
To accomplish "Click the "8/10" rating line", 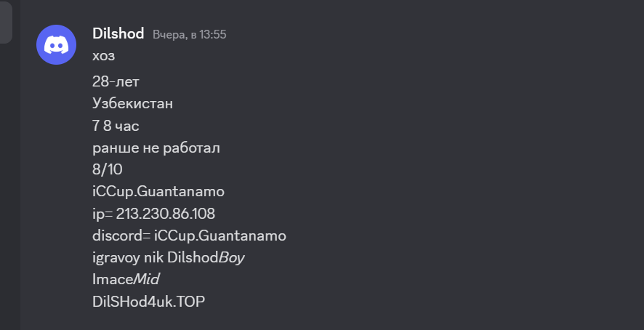I will coord(106,170).
